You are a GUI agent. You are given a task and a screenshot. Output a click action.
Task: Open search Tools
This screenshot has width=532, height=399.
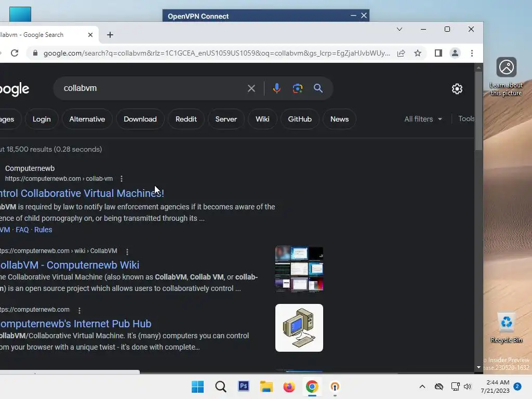(466, 119)
